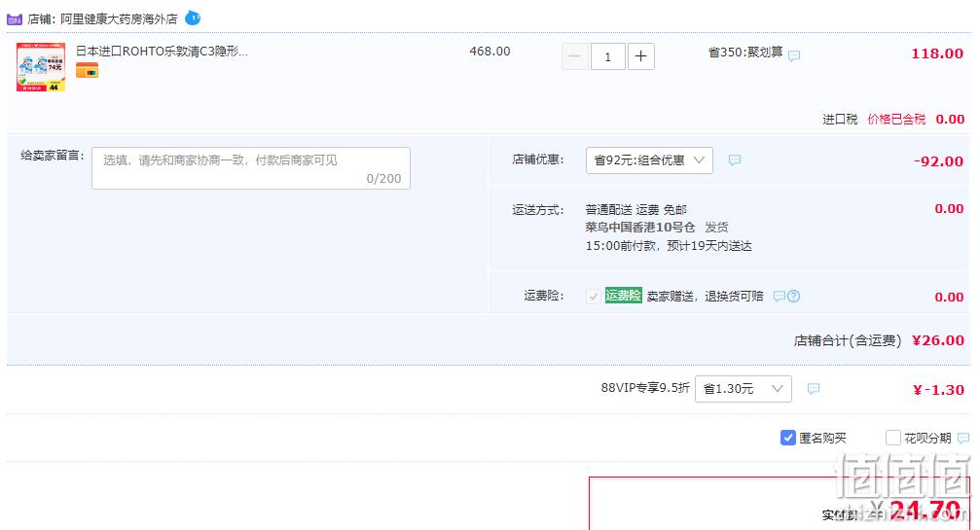
Task: Click the 普通配送 运费 免邮 shipping text
Action: [636, 209]
